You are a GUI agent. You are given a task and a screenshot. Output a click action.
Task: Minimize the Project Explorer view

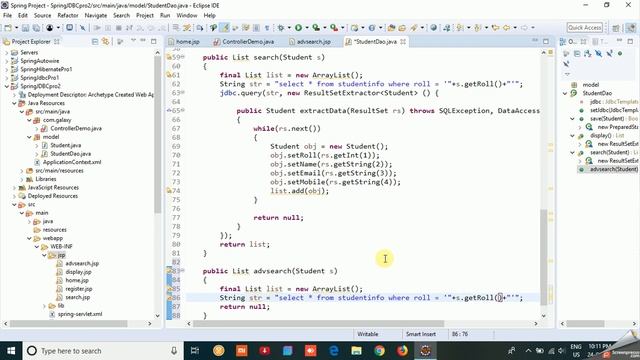[143, 41]
